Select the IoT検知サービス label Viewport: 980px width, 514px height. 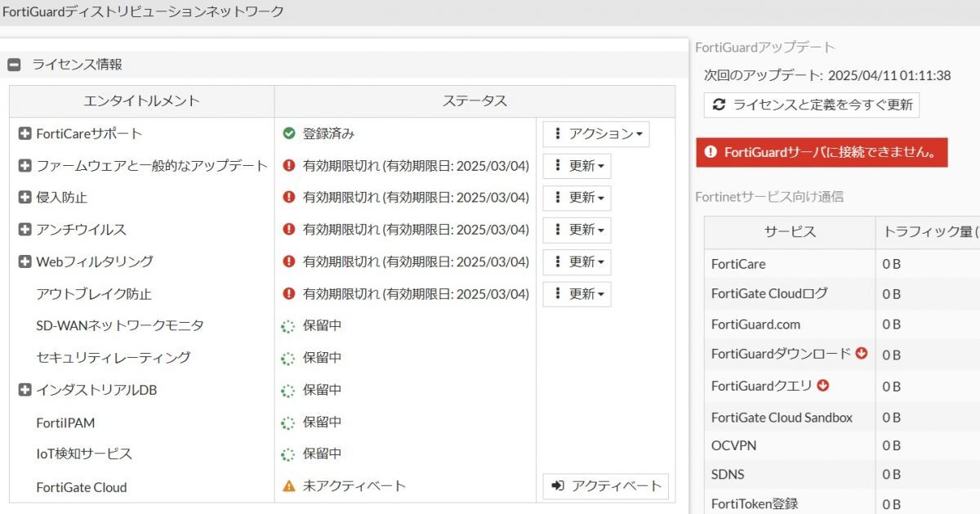[x=84, y=454]
